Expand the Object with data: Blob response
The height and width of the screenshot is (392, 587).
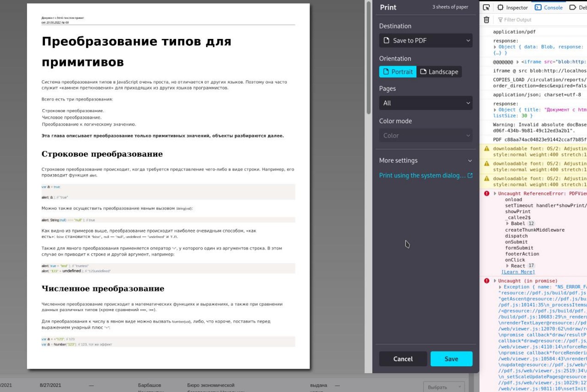tap(495, 47)
